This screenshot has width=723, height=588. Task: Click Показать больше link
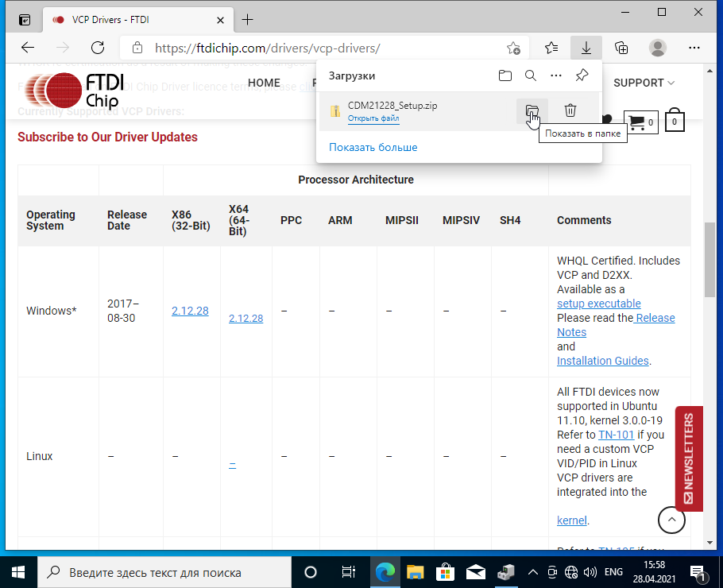(x=373, y=148)
